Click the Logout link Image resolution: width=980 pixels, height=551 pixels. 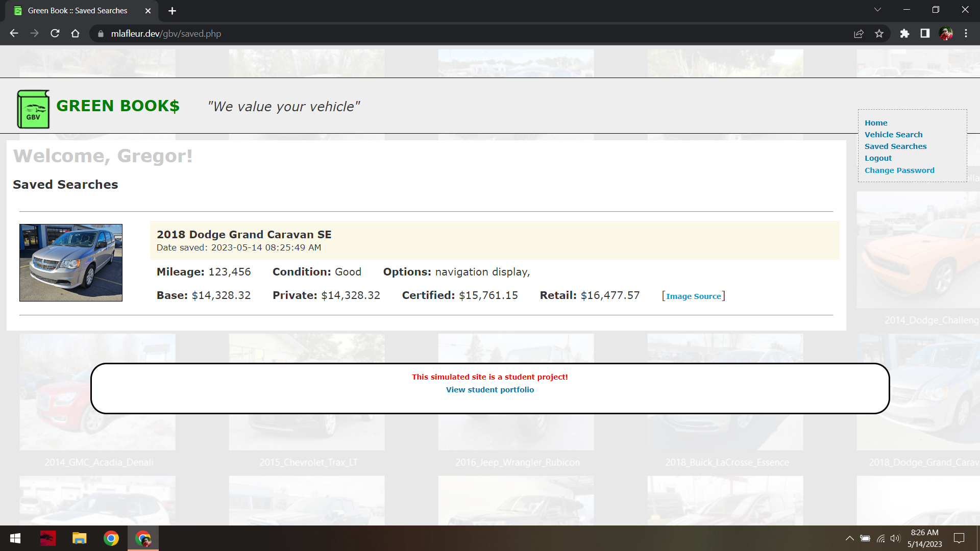point(878,158)
